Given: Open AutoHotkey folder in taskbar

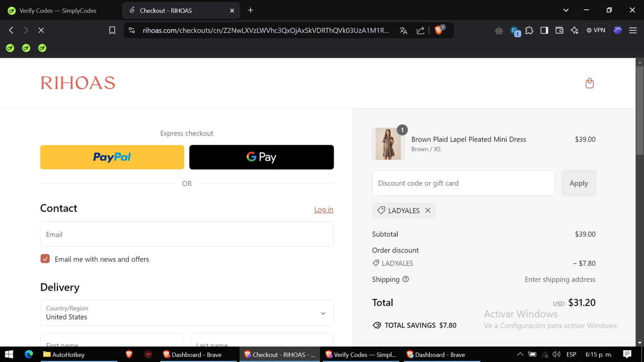Looking at the screenshot, I should 79,354.
